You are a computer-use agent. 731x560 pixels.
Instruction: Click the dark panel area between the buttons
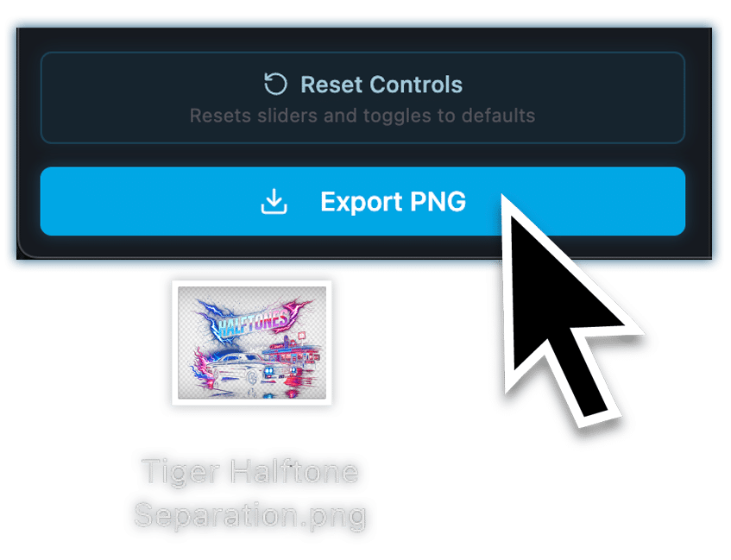362,154
